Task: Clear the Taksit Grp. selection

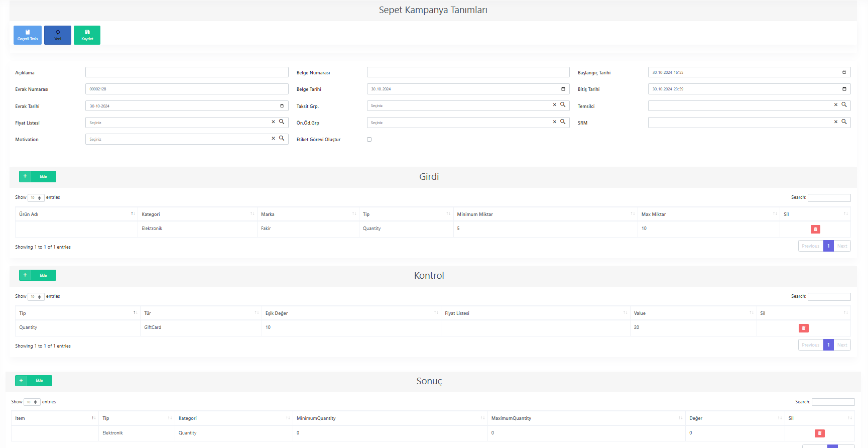Action: (554, 105)
